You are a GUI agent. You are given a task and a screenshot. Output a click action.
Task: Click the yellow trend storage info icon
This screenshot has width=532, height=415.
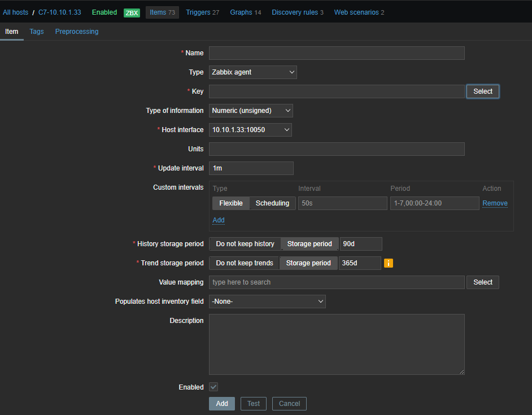[389, 263]
